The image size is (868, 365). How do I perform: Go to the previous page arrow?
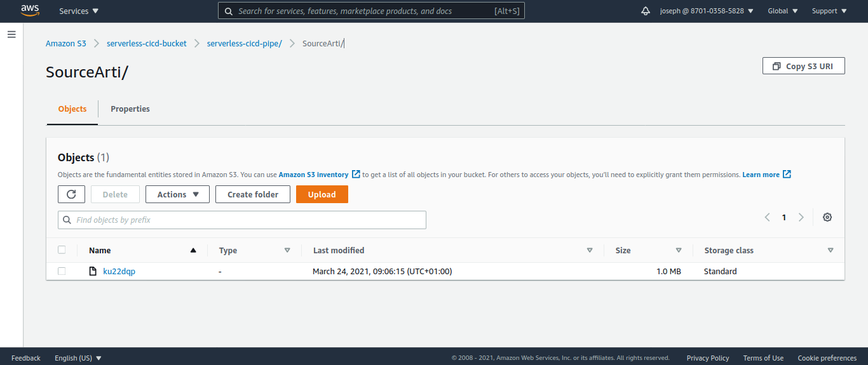(767, 217)
